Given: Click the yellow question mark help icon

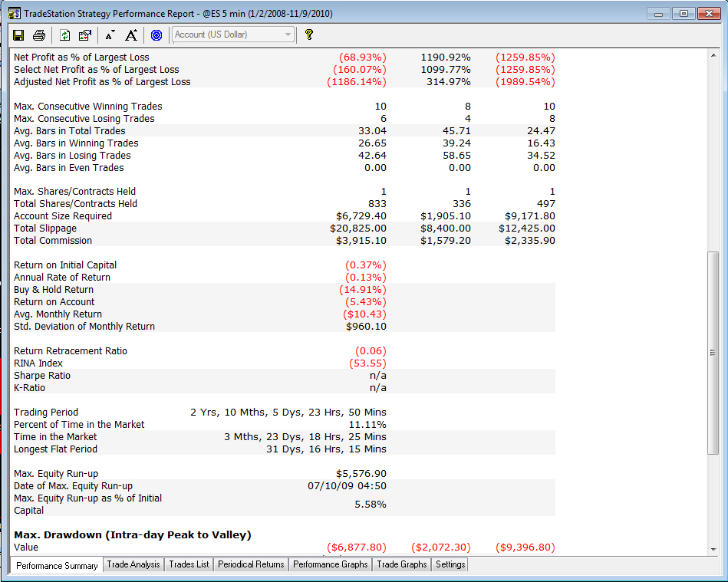Looking at the screenshot, I should tap(308, 35).
